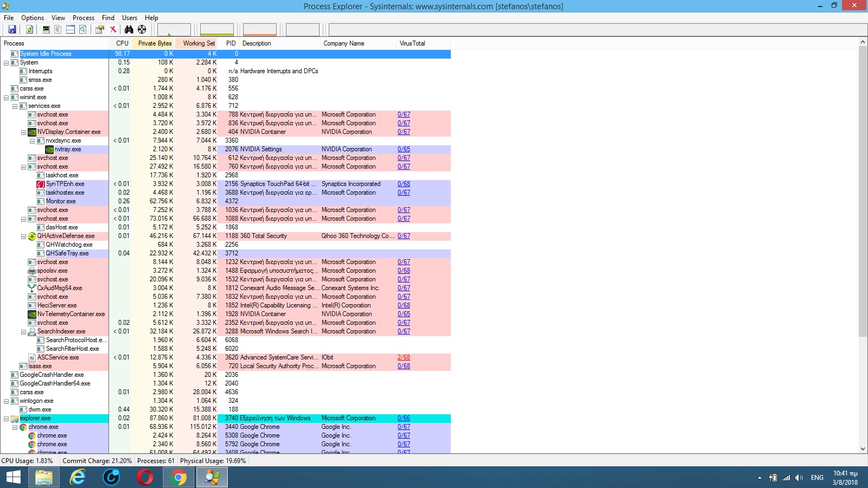Screen dimensions: 868x488
Task: Click the 'Processes: 61' status bar text
Action: pyautogui.click(x=156, y=461)
